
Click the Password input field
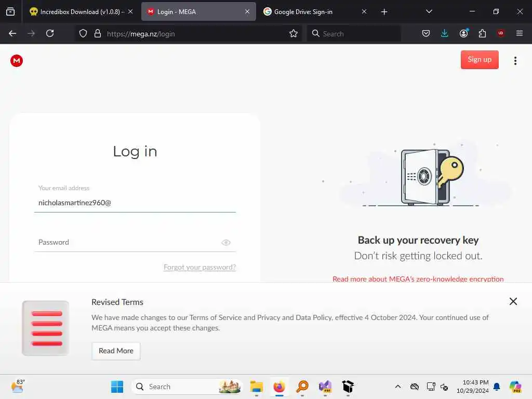point(135,242)
